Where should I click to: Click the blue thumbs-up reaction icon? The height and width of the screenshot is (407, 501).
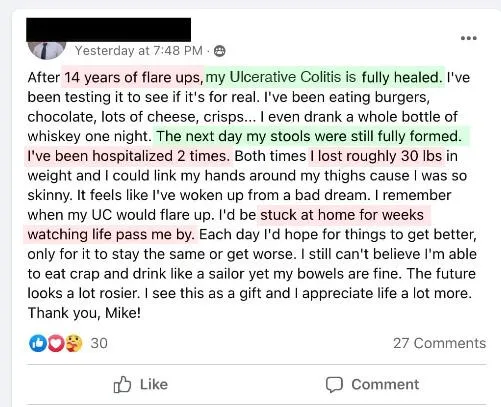tap(38, 343)
